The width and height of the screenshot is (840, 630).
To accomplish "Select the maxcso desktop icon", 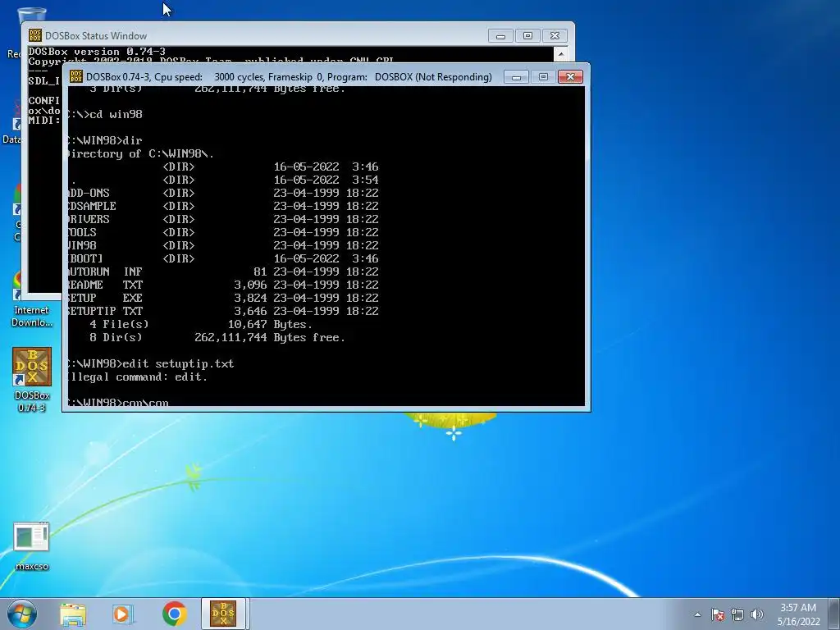I will pos(32,546).
